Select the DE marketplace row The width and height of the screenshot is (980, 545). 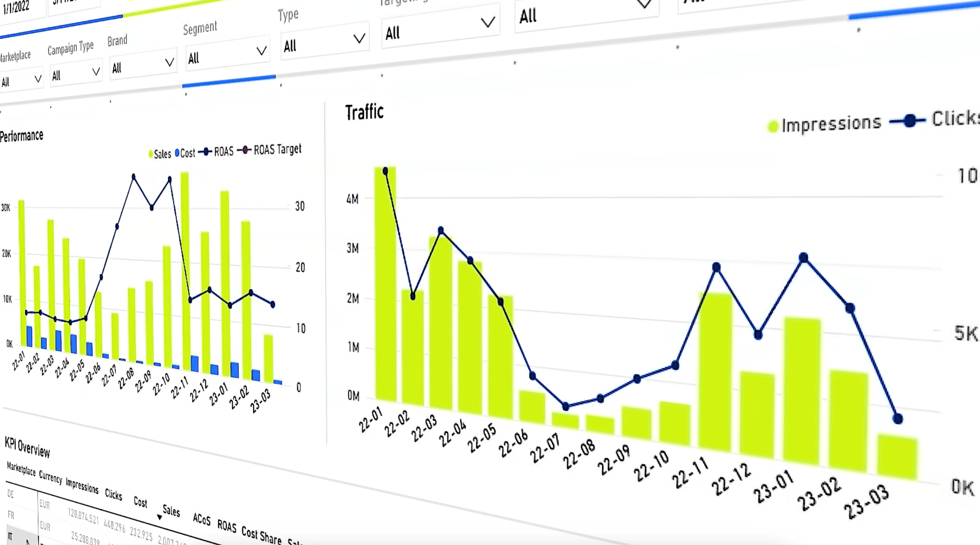point(11,494)
